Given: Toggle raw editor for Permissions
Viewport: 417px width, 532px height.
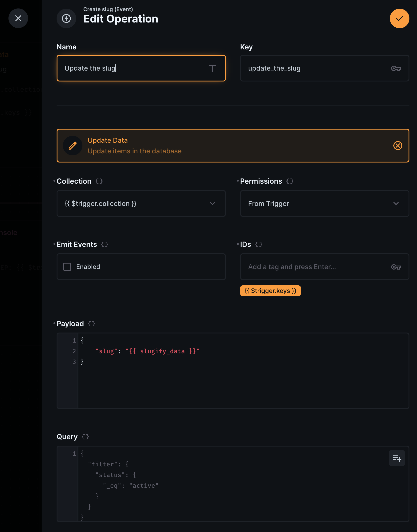Looking at the screenshot, I should click(290, 181).
